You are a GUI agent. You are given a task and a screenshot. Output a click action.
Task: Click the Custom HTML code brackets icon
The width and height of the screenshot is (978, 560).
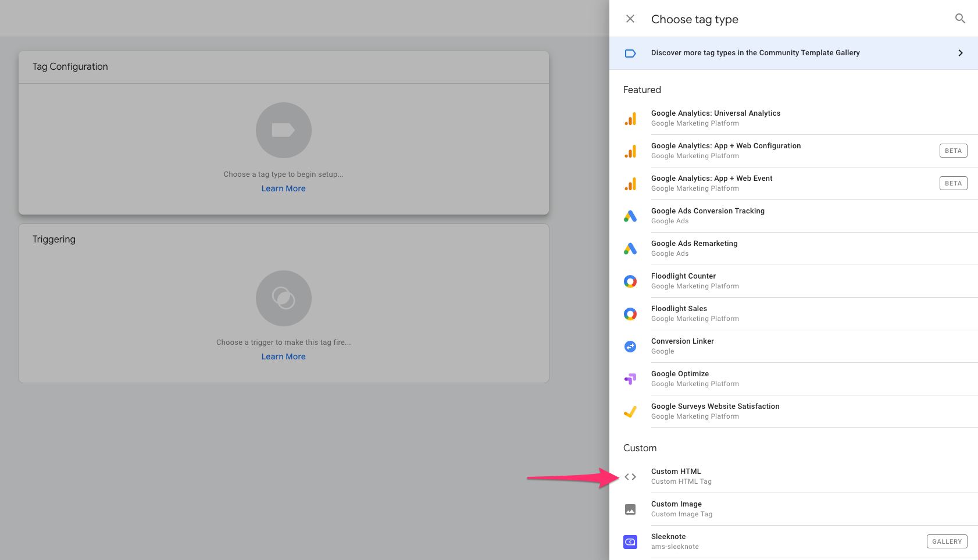click(630, 477)
